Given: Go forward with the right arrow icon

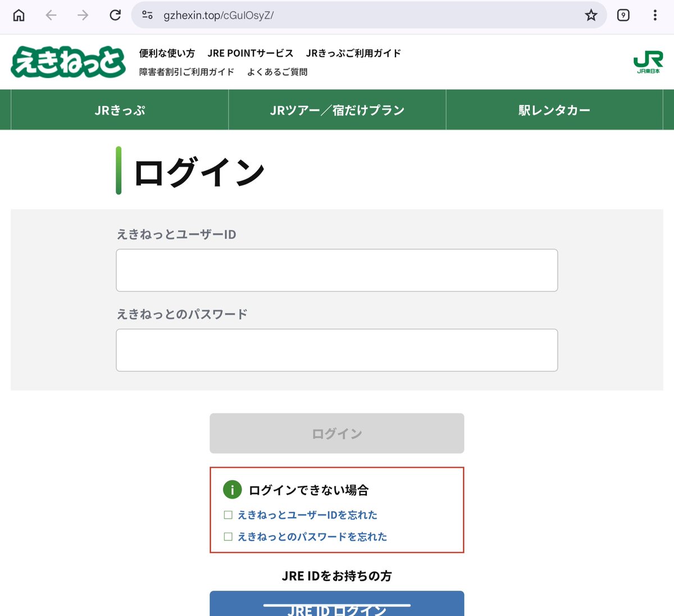Looking at the screenshot, I should [x=83, y=15].
